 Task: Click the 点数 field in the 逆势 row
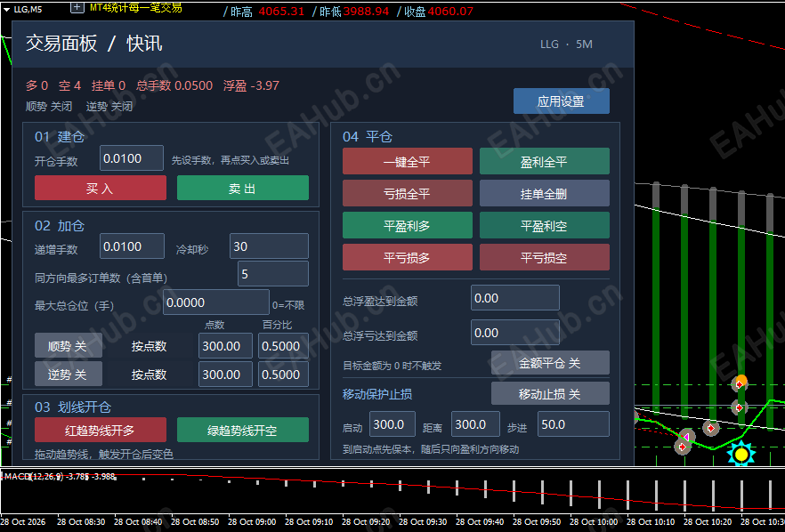(x=225, y=375)
